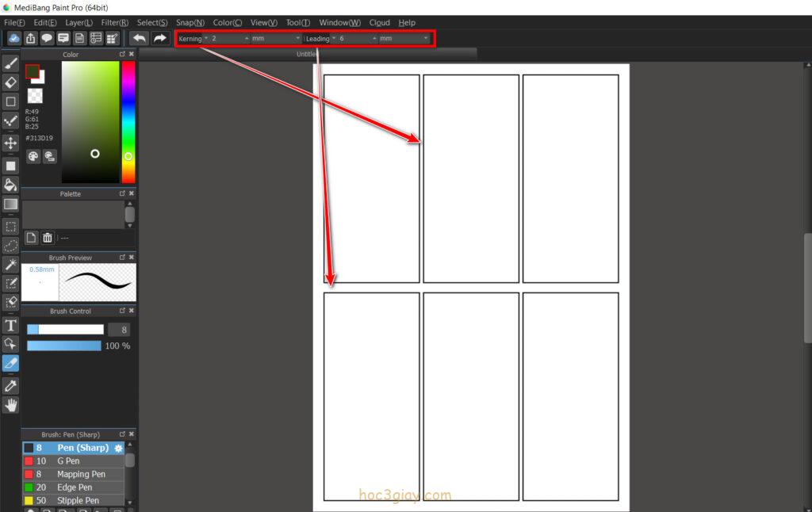Pick the Magic Wand selection tool

click(x=11, y=265)
